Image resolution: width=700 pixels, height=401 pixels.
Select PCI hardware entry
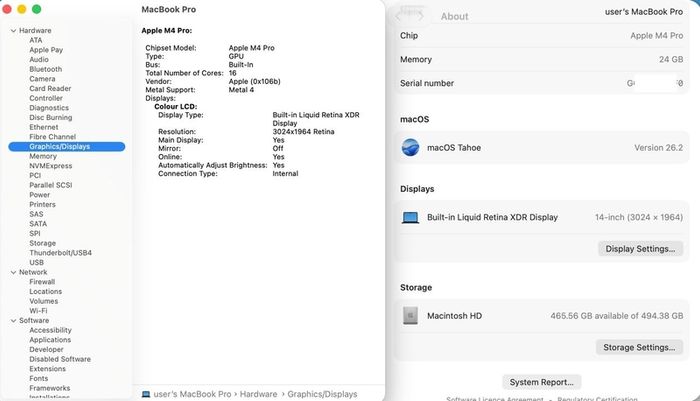pyautogui.click(x=35, y=175)
